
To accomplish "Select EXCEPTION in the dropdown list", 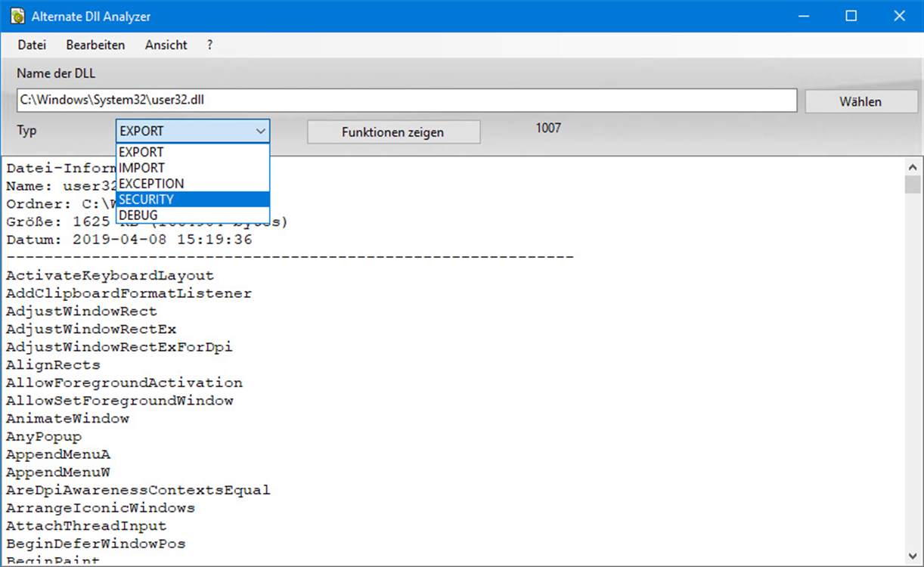I will (193, 184).
